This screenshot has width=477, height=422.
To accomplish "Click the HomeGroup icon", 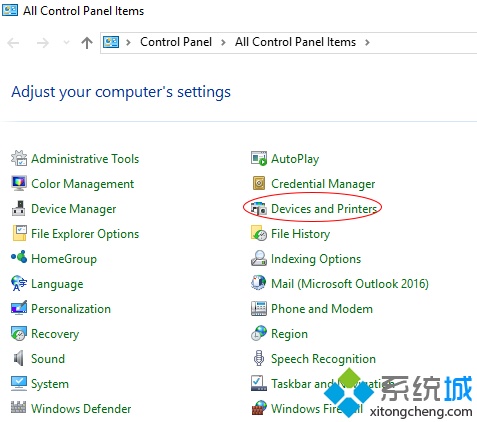I will pos(19,257).
